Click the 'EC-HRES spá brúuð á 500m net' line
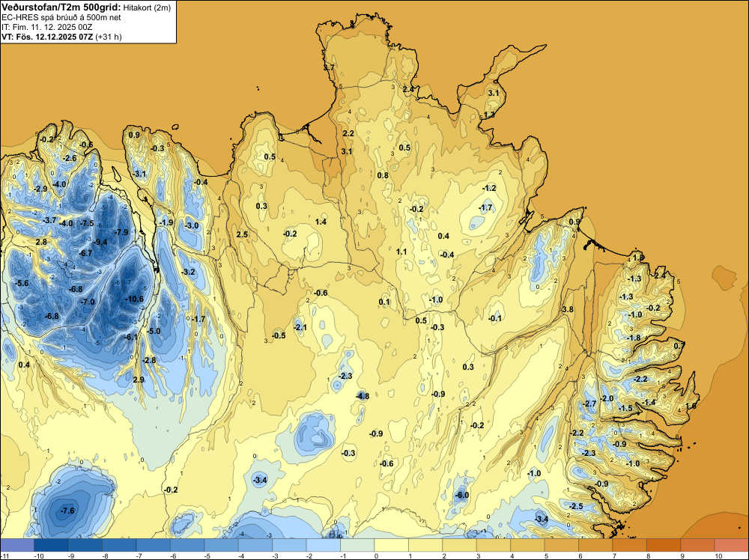The height and width of the screenshot is (560, 749). pos(61,17)
